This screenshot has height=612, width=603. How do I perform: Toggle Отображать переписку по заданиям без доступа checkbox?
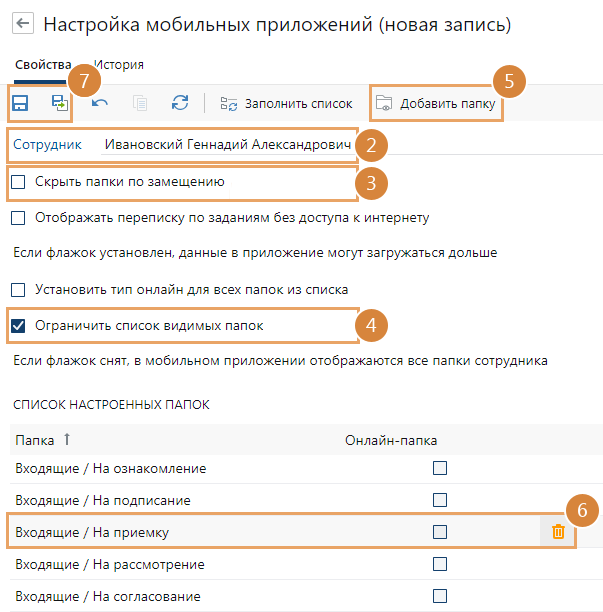tap(18, 217)
